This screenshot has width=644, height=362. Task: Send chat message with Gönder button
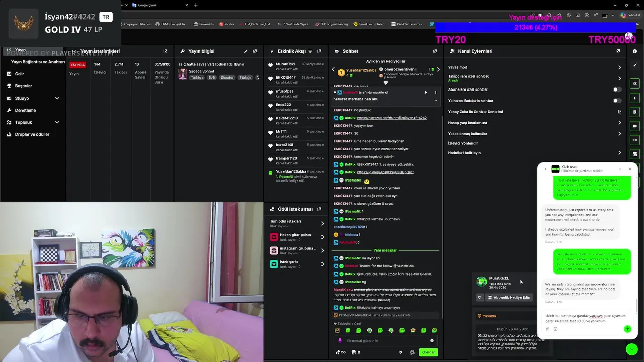(428, 352)
